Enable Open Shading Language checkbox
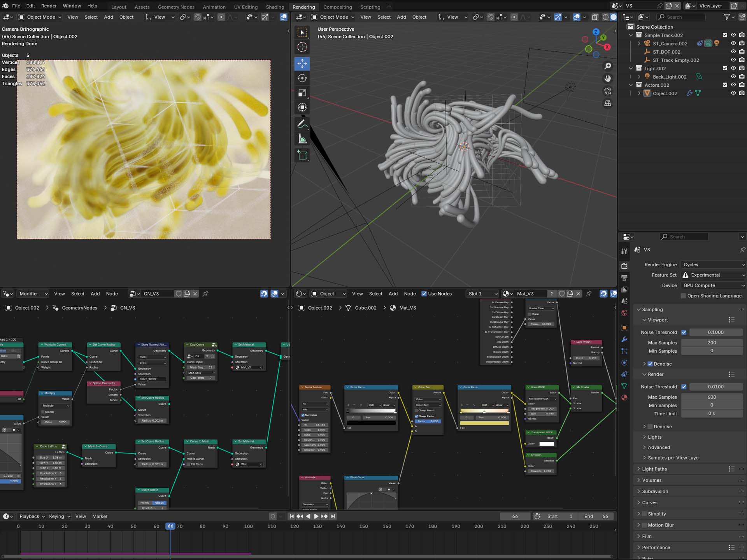Screen dimensions: 747x560 [x=683, y=296]
